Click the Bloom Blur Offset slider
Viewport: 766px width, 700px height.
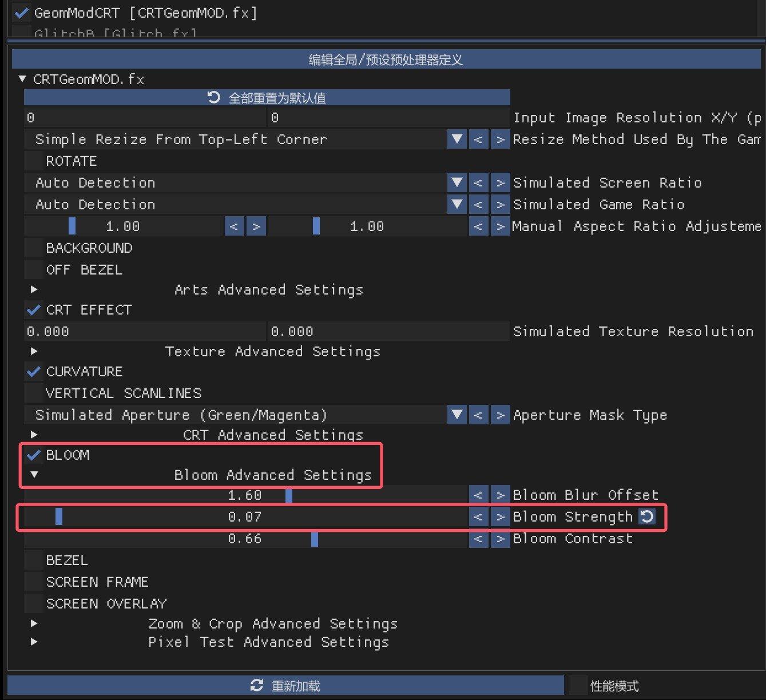tap(245, 495)
